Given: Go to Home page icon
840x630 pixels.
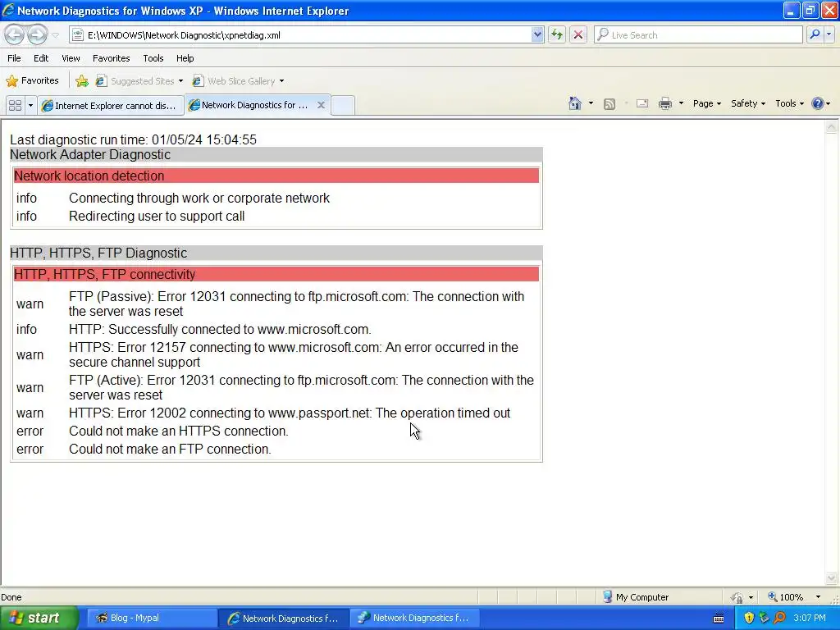Looking at the screenshot, I should 575,103.
